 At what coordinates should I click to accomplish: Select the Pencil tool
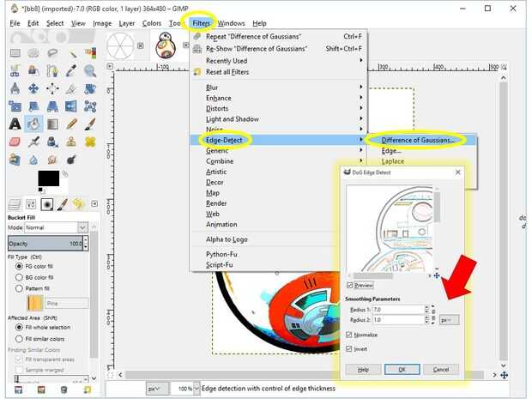[x=71, y=124]
